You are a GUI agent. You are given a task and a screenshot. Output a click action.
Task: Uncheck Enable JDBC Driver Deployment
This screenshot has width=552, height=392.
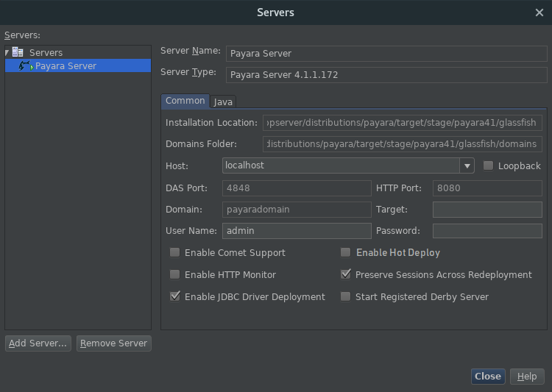click(175, 297)
